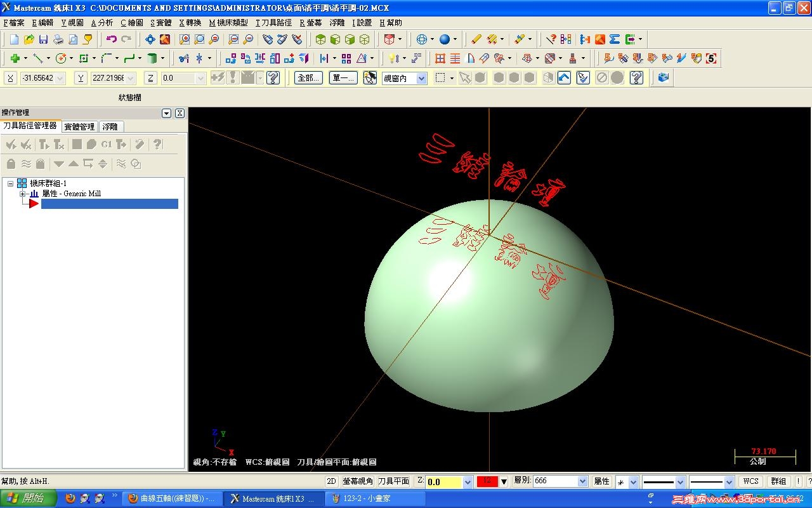The image size is (812, 508).
Task: Open the line width dropdown in status bar
Action: pos(729,482)
